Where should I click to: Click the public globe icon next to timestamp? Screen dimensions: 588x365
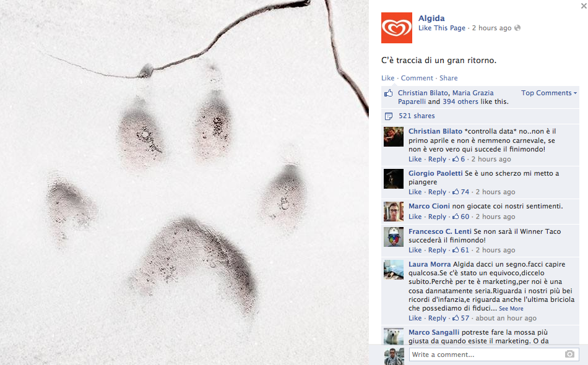click(x=517, y=28)
